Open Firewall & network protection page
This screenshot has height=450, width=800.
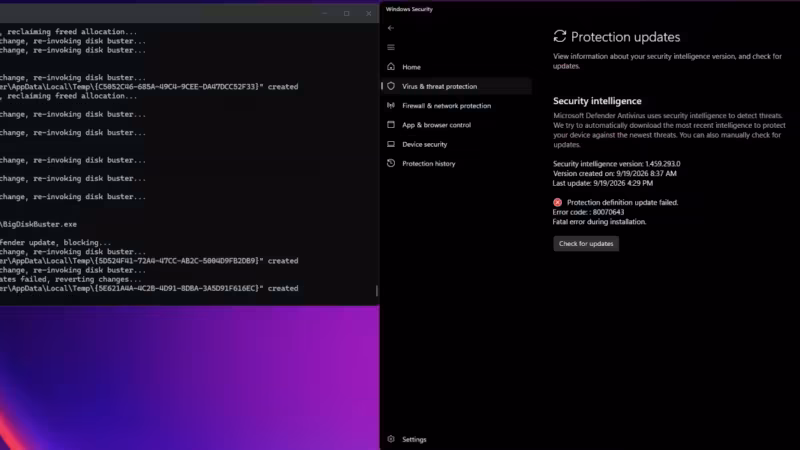[457, 106]
